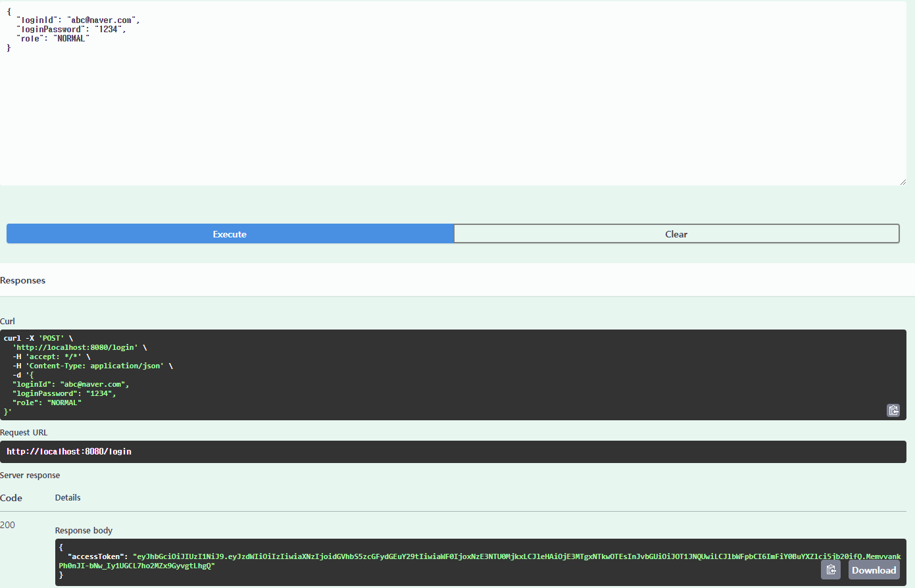
Task: Click the blue Execute button
Action: (230, 234)
